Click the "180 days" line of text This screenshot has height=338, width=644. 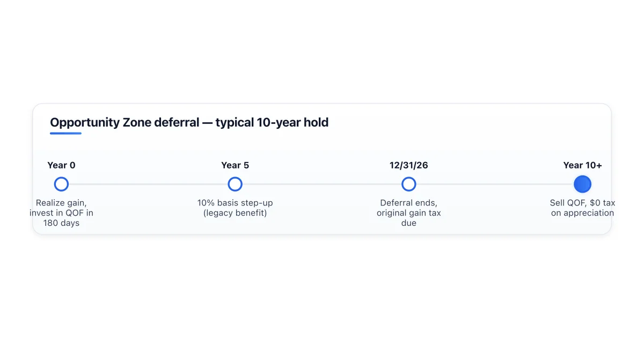click(x=61, y=223)
